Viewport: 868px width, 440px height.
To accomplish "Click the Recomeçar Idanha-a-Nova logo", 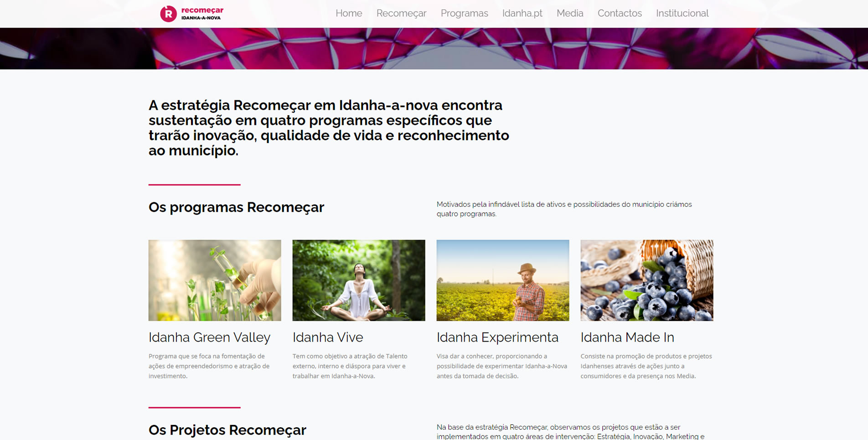I will point(192,14).
